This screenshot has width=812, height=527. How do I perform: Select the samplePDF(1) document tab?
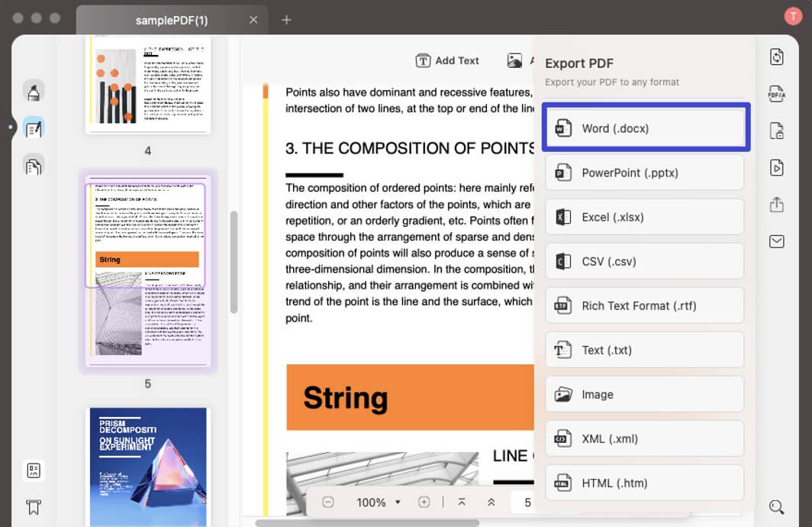click(x=171, y=21)
